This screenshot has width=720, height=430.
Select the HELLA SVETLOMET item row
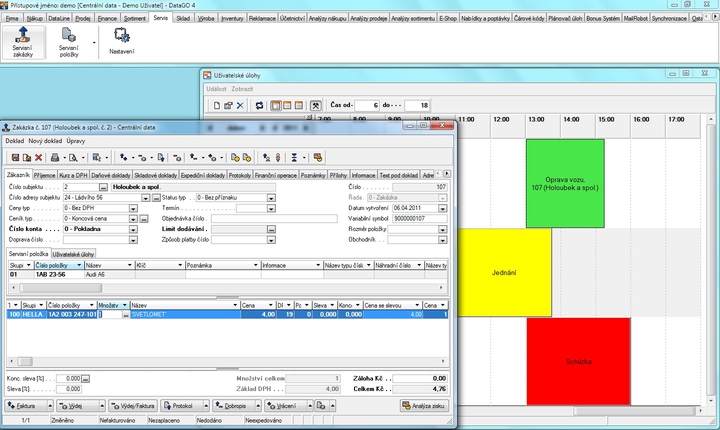click(x=227, y=315)
